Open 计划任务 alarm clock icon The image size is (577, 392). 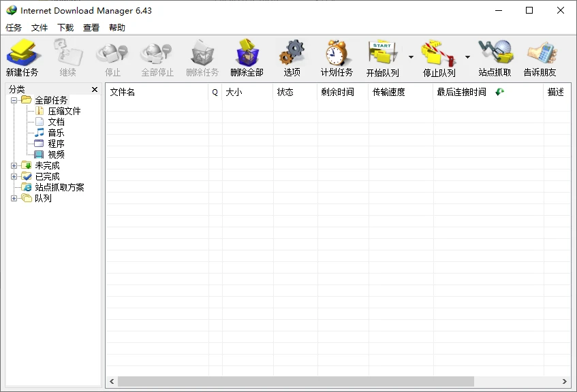337,53
